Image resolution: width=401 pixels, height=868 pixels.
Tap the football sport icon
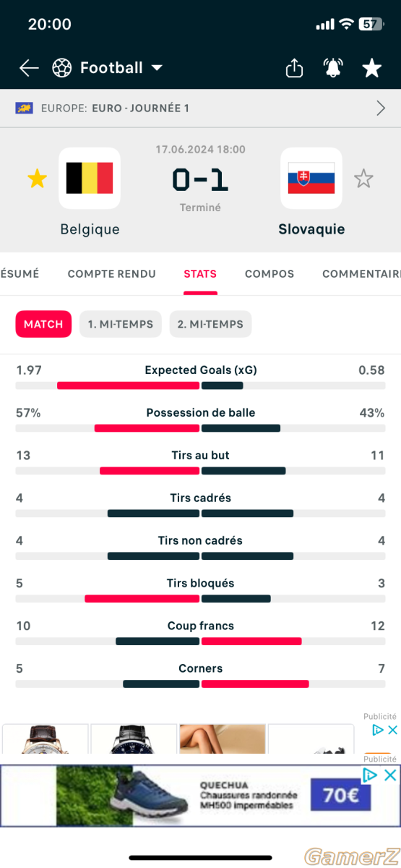[62, 68]
